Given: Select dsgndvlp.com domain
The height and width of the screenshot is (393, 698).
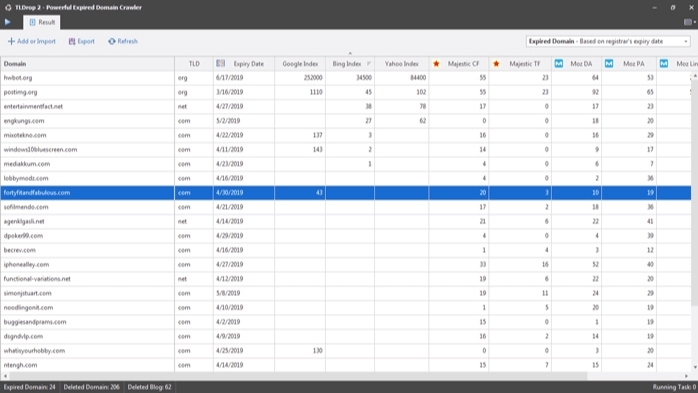Looking at the screenshot, I should (23, 336).
